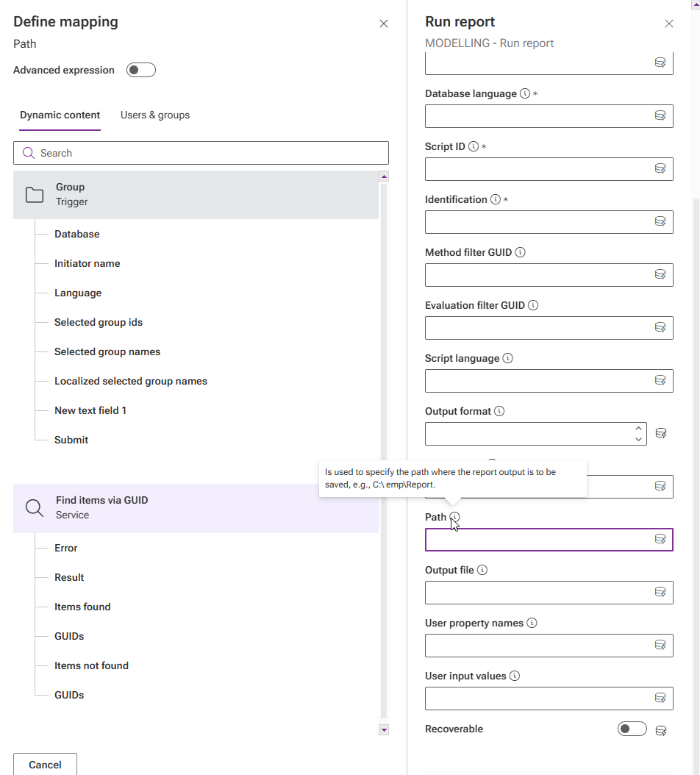This screenshot has width=700, height=775.
Task: Click the mapping icon beside Recoverable toggle
Action: tap(660, 730)
